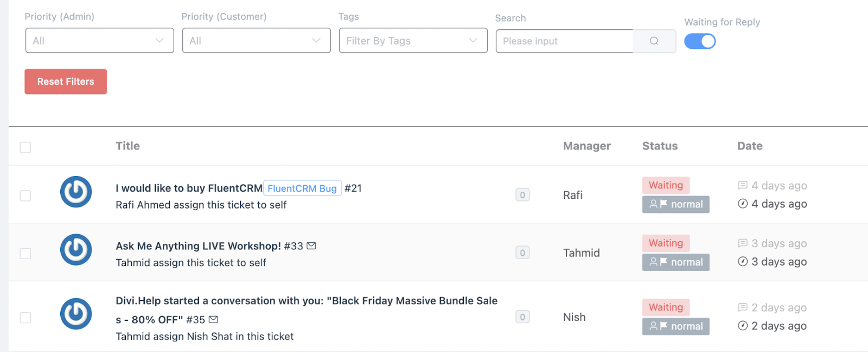Click the FluentCRM Bug tag label
This screenshot has width=868, height=352.
pyautogui.click(x=302, y=188)
